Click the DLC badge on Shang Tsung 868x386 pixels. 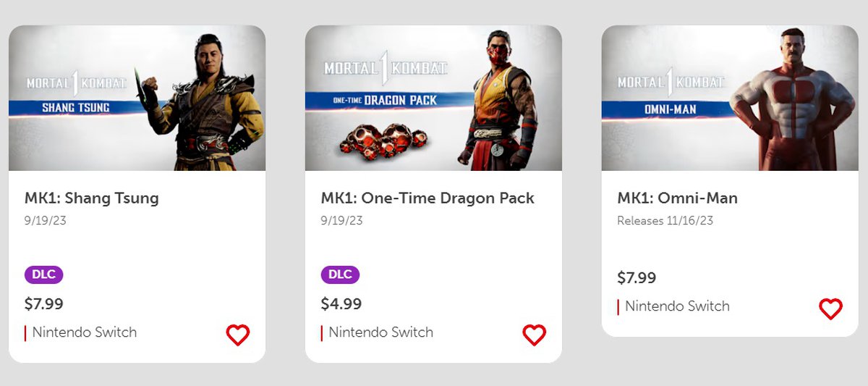tap(44, 274)
